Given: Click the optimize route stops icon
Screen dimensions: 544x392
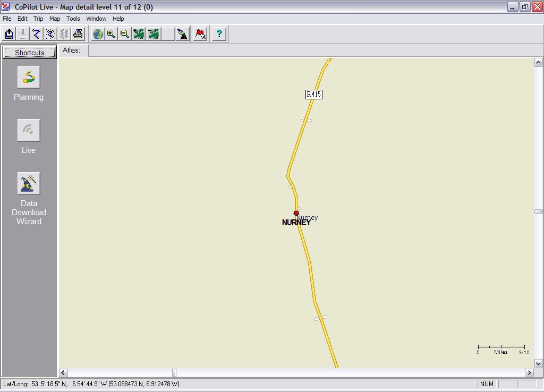Looking at the screenshot, I should coord(50,34).
